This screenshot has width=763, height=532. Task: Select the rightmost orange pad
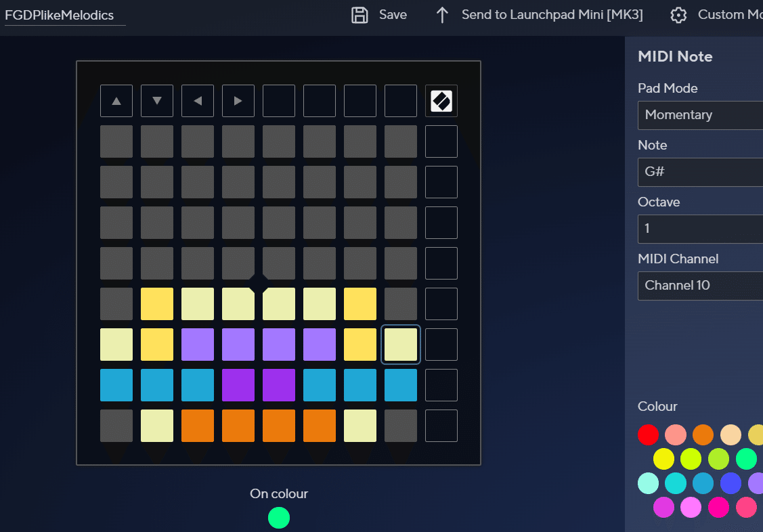pos(320,426)
